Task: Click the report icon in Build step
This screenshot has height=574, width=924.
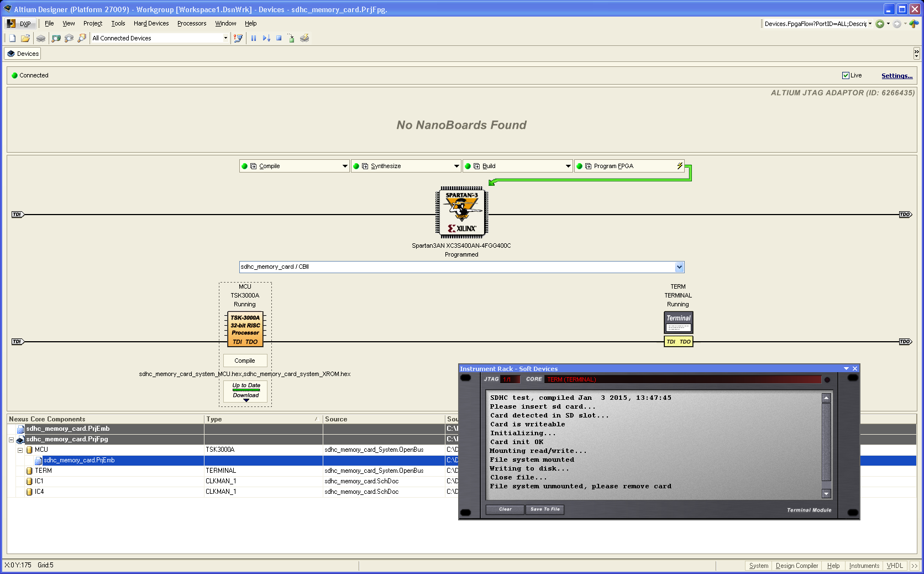Action: tap(477, 166)
